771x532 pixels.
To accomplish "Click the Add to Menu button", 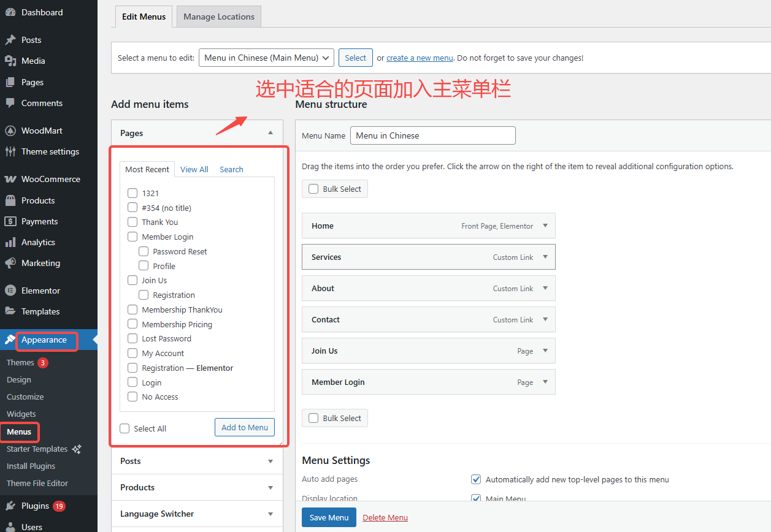I will tap(244, 427).
